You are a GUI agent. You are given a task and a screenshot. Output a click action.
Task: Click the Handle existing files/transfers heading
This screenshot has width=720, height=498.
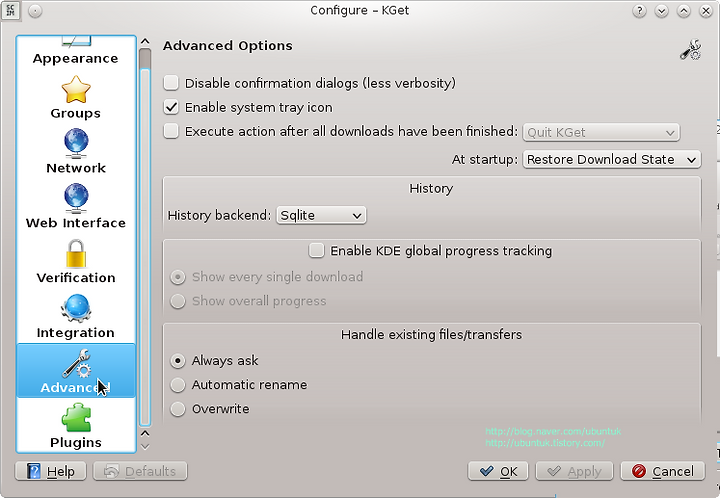(432, 335)
